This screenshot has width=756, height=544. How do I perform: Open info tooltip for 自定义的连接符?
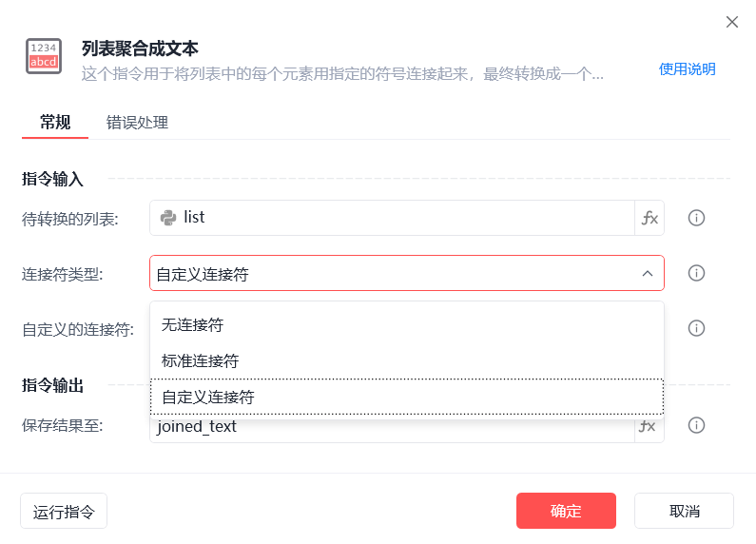click(696, 328)
